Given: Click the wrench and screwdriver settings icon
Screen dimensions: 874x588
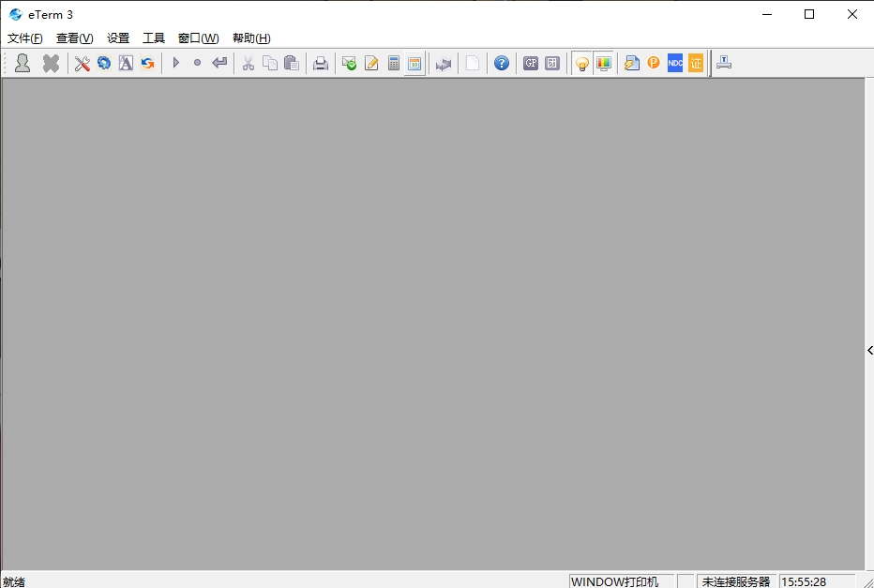Looking at the screenshot, I should point(83,63).
